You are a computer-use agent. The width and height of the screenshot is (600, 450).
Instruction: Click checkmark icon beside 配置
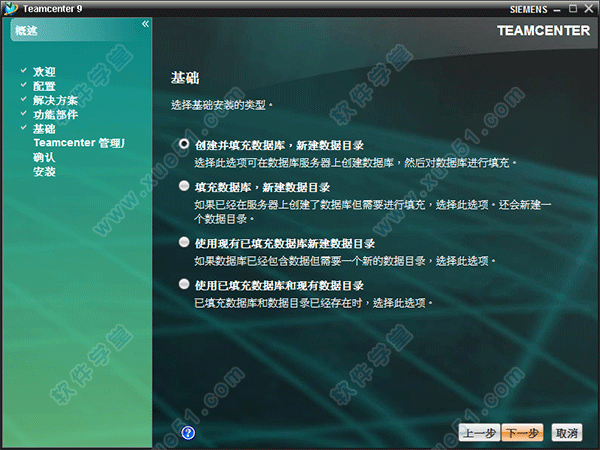[x=24, y=85]
